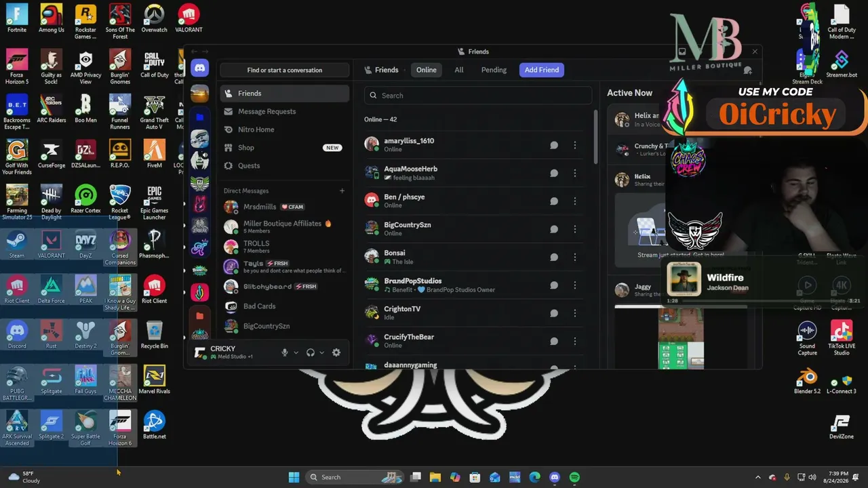Open the Shop in sidebar

285,148
